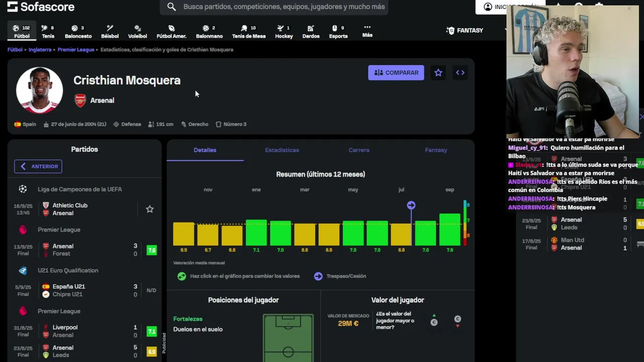Click Cristhian Mosquera's profile photo

tap(39, 90)
